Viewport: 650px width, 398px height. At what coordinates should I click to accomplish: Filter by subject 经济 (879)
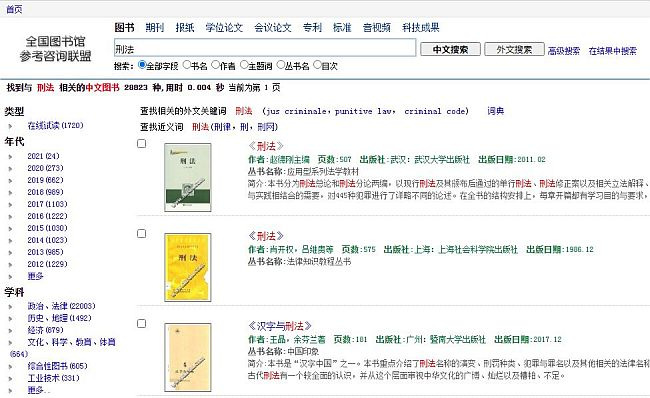click(45, 330)
